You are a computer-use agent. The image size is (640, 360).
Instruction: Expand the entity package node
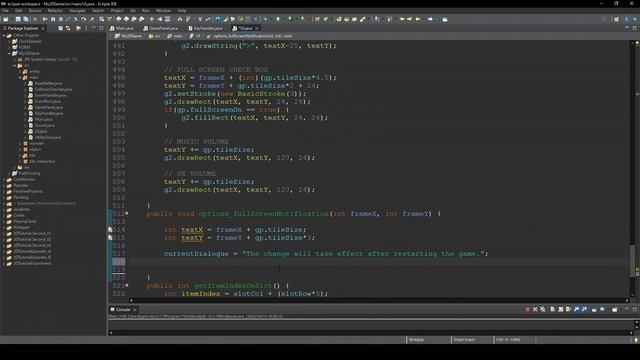click(20, 71)
